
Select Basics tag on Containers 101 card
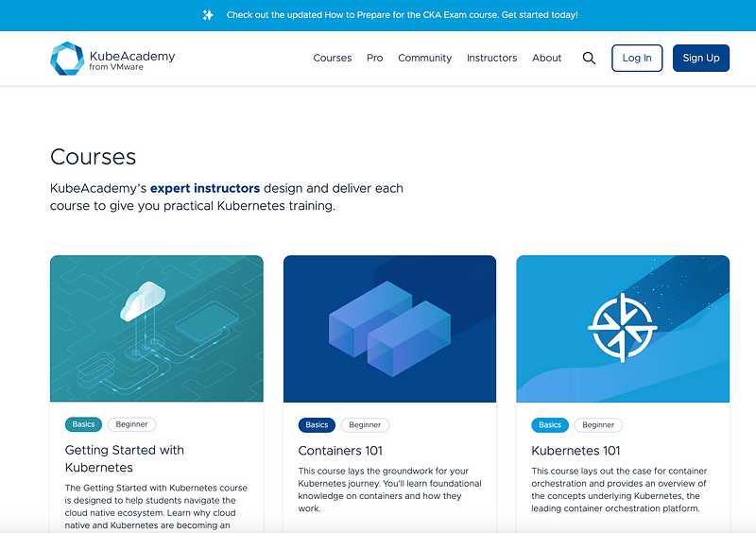point(317,425)
